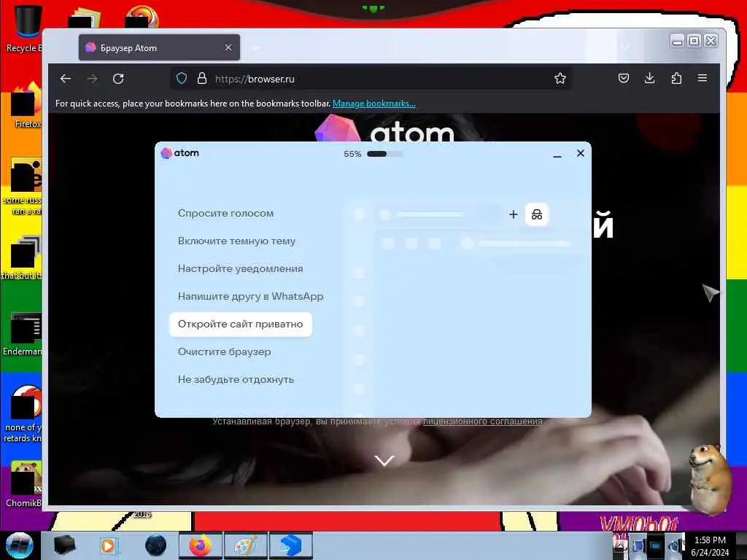Select Очистите браузер item
The image size is (747, 560).
tap(225, 351)
